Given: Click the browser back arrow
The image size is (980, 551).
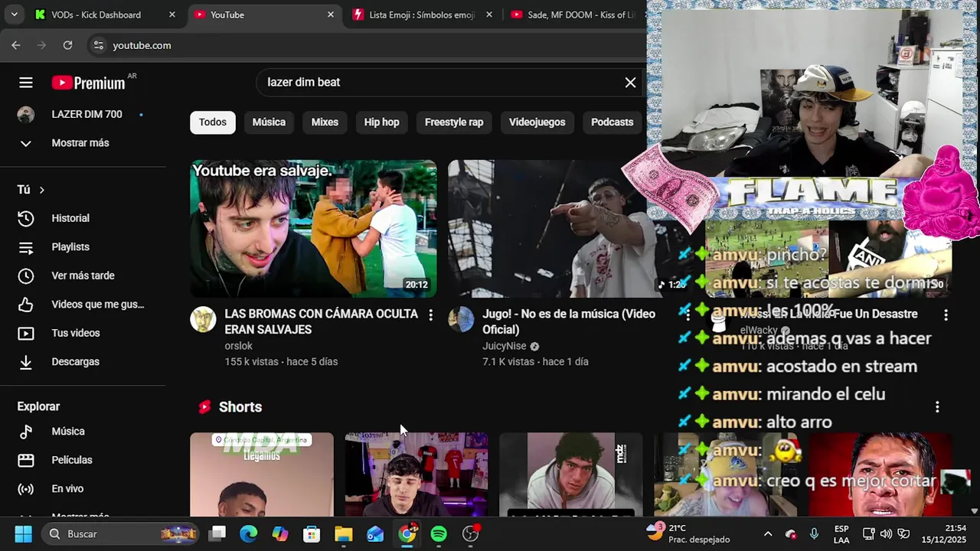Looking at the screenshot, I should pos(16,45).
